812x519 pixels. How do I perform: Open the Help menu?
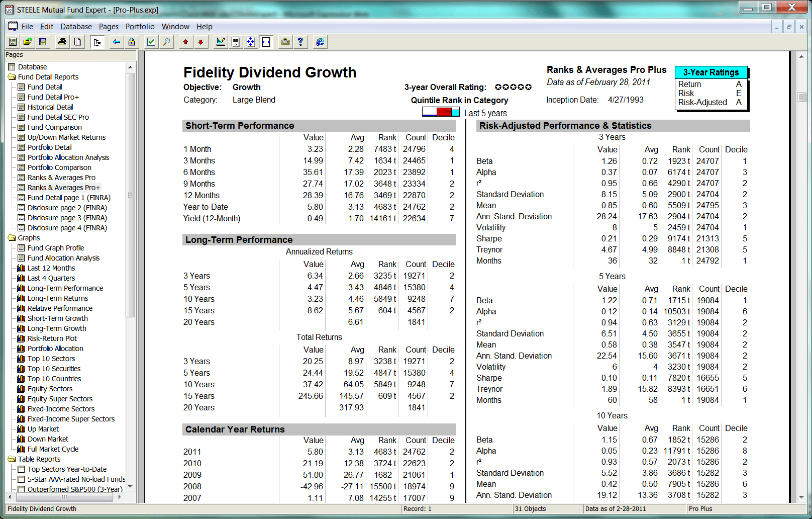205,27
